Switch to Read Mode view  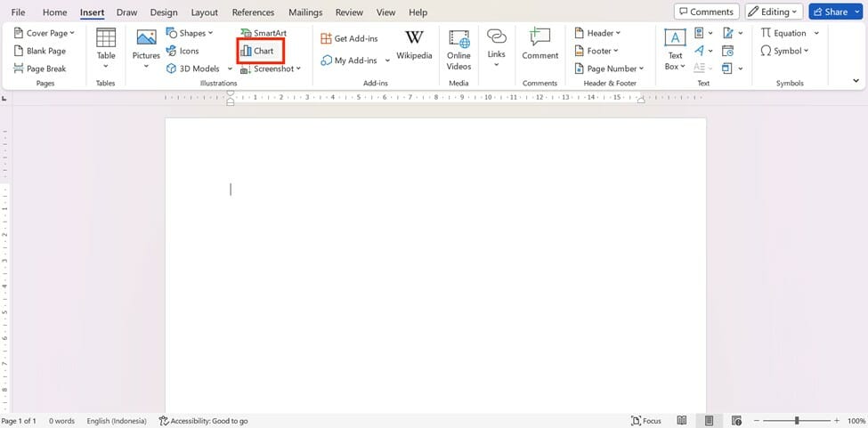[682, 421]
